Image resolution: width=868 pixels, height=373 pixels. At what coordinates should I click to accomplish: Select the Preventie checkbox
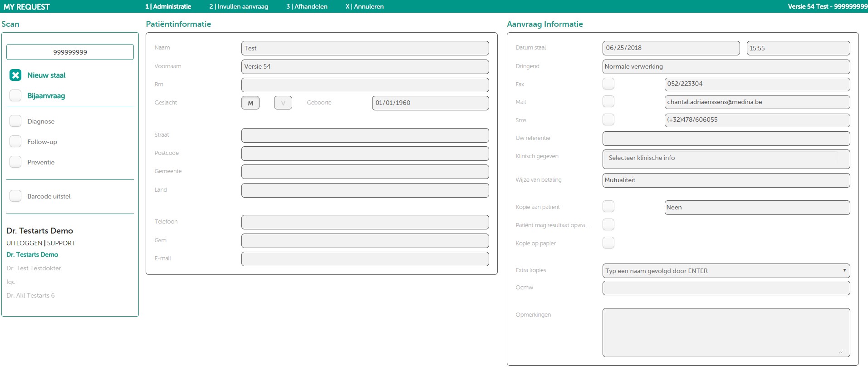pyautogui.click(x=15, y=162)
